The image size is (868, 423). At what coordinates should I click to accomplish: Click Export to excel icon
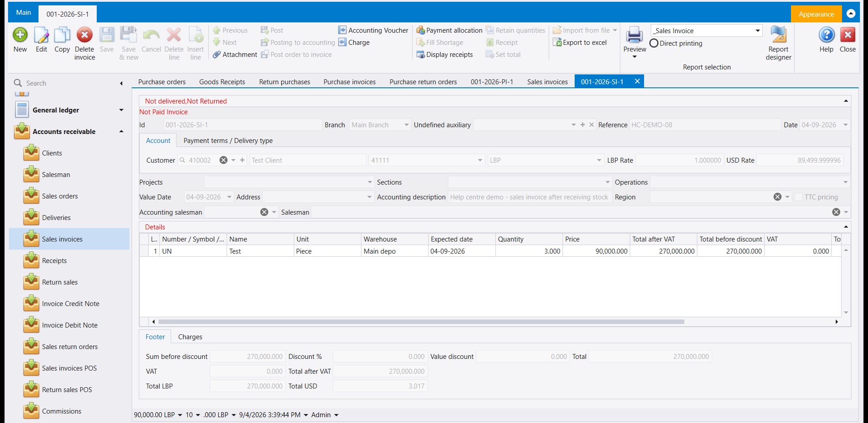click(x=580, y=43)
